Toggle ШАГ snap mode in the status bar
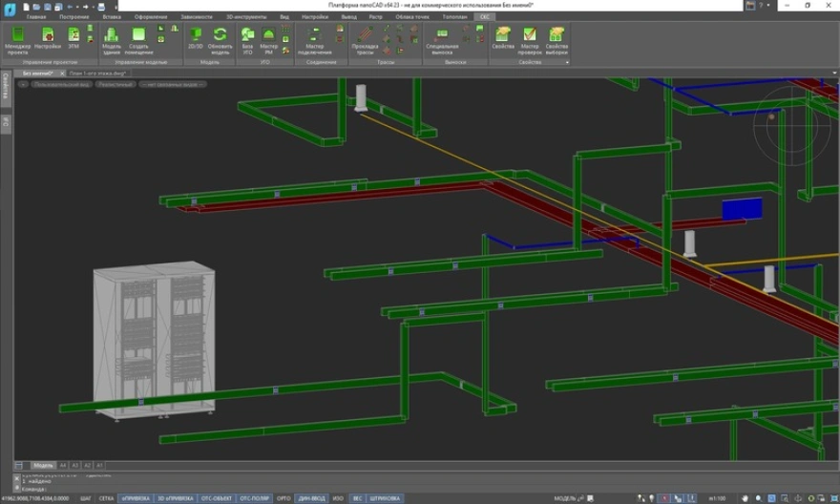 pyautogui.click(x=86, y=498)
